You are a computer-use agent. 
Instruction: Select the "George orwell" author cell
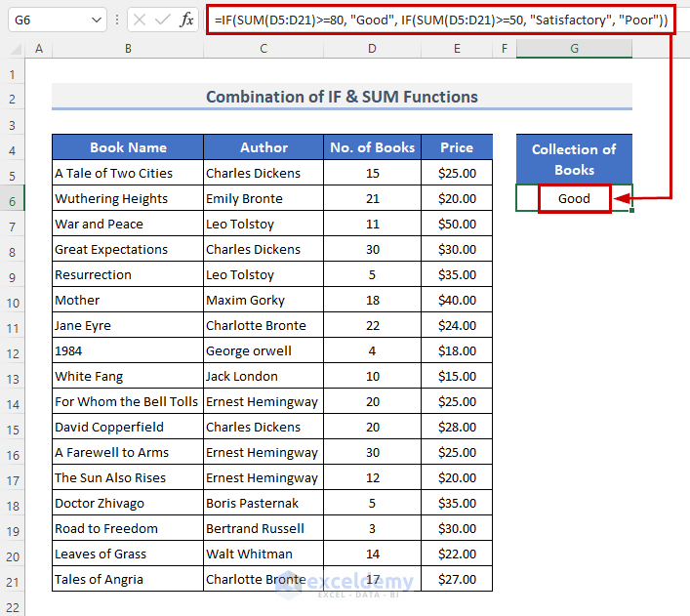click(x=264, y=350)
